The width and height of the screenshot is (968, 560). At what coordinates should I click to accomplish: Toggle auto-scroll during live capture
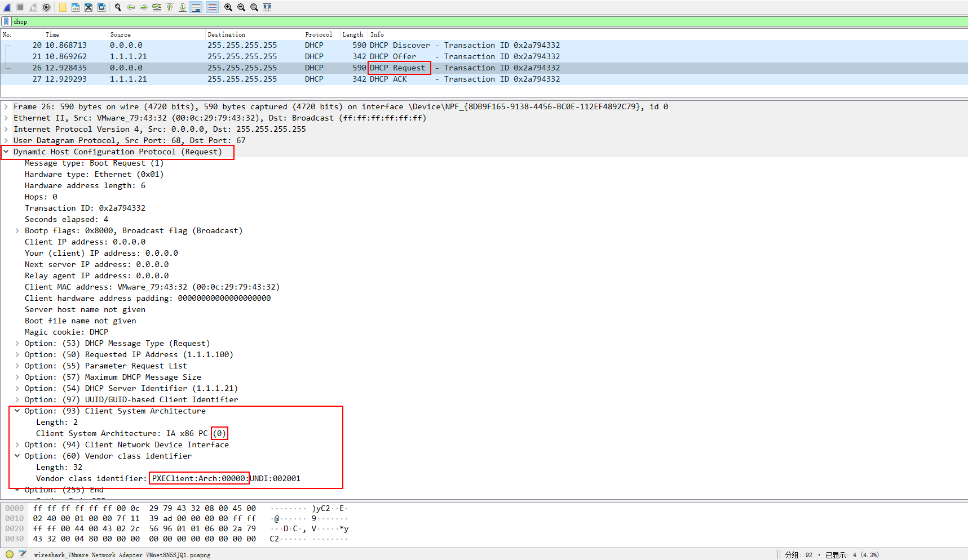(x=196, y=7)
